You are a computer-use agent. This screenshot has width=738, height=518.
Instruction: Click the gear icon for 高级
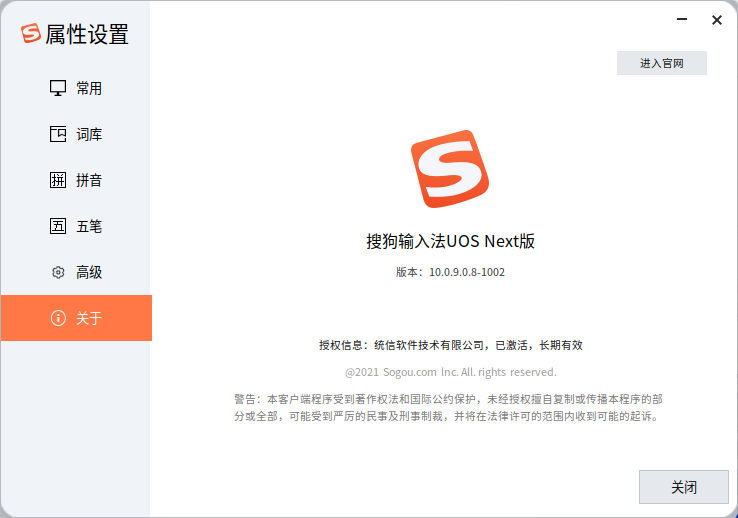click(x=58, y=272)
